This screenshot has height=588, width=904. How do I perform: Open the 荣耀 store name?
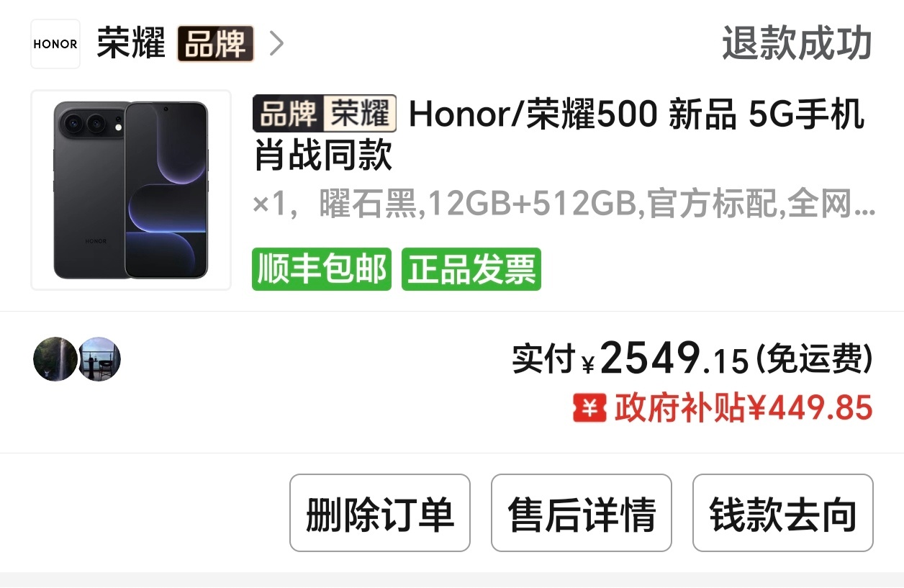(132, 44)
